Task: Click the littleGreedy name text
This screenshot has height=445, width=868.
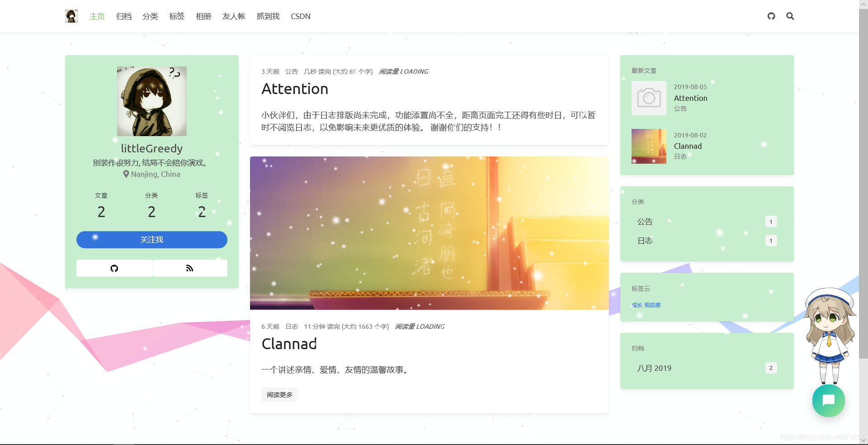Action: [152, 148]
